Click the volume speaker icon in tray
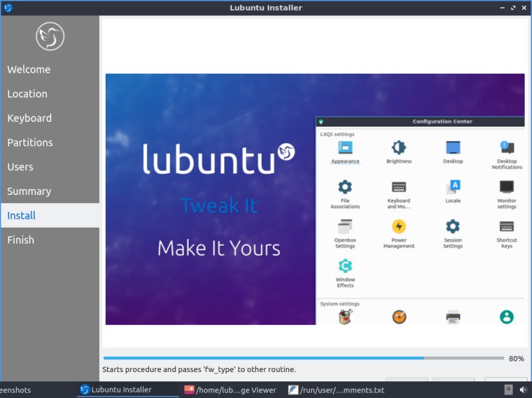This screenshot has width=532, height=398. [x=523, y=390]
